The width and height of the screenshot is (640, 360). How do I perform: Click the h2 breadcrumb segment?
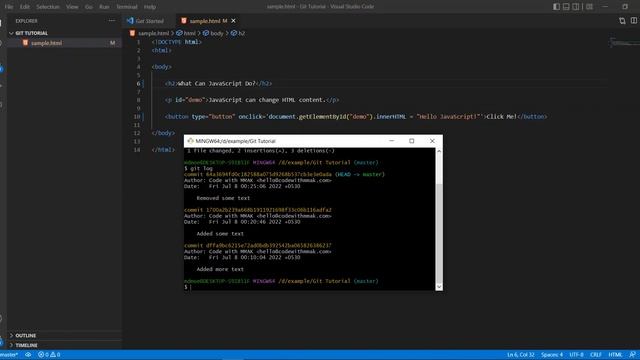pyautogui.click(x=238, y=33)
